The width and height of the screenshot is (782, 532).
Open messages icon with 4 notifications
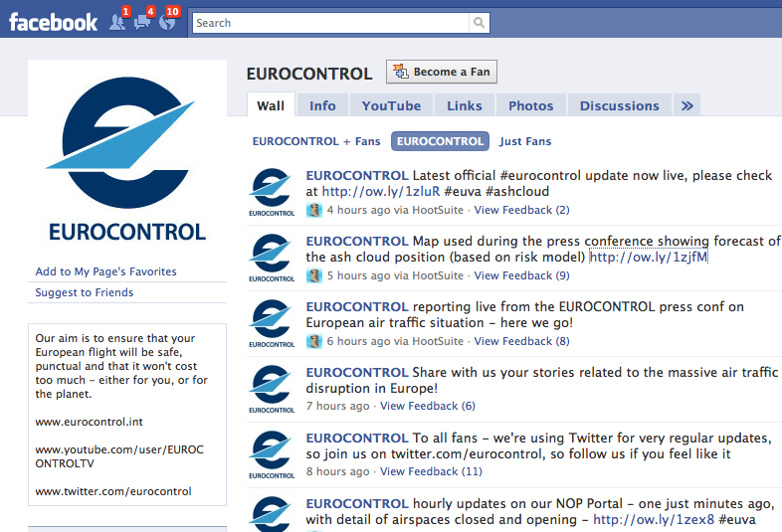142,22
